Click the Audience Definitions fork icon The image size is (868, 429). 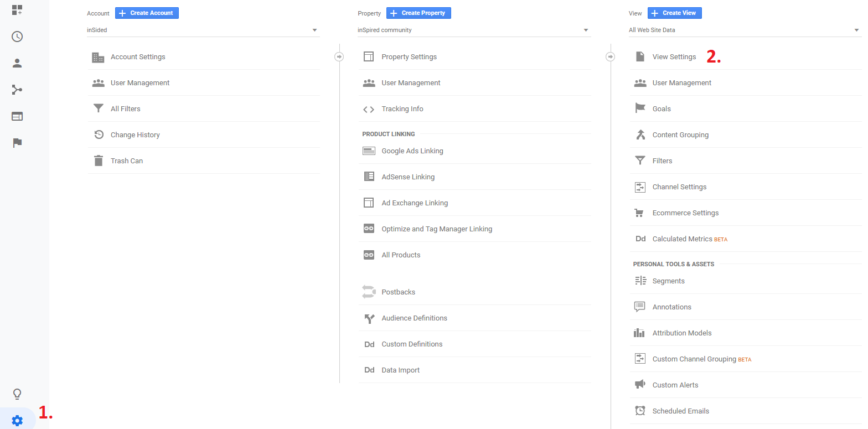369,318
